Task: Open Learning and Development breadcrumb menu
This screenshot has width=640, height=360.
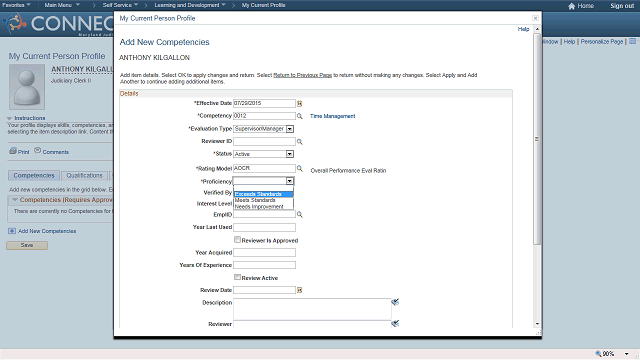Action: point(190,5)
